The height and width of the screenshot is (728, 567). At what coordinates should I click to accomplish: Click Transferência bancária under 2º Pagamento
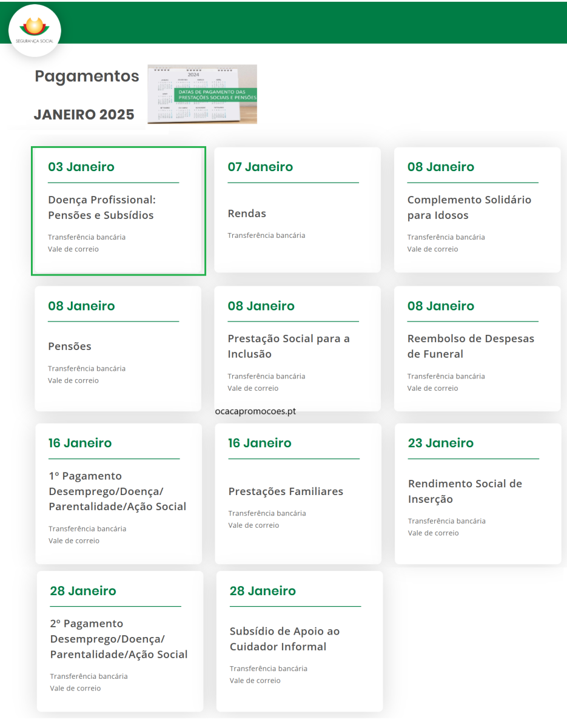[x=89, y=676]
